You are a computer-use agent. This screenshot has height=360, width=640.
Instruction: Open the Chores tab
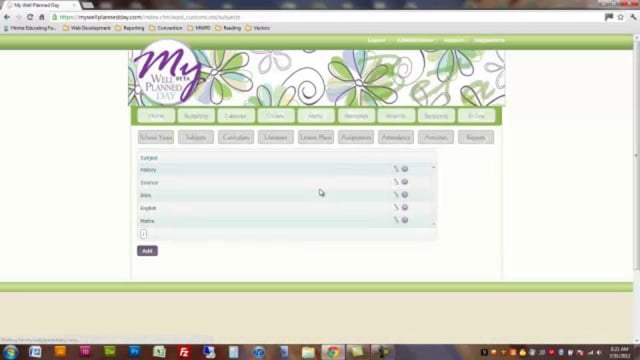tap(276, 116)
